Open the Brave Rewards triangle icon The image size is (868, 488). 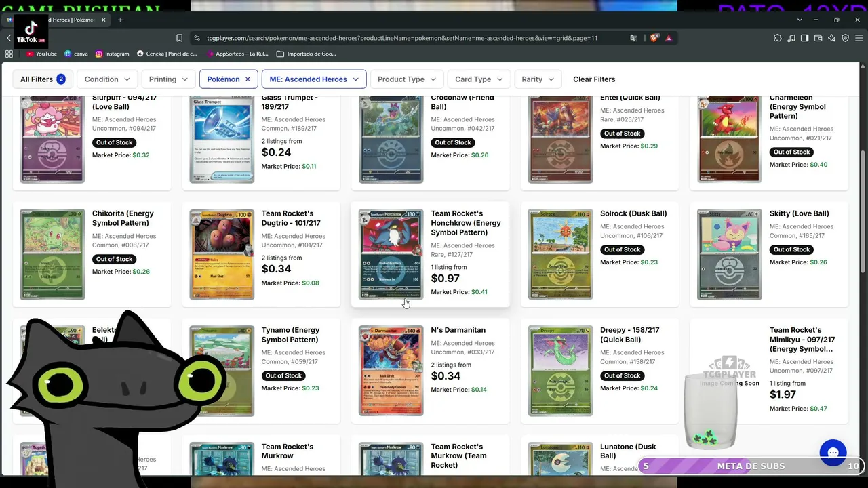[669, 38]
